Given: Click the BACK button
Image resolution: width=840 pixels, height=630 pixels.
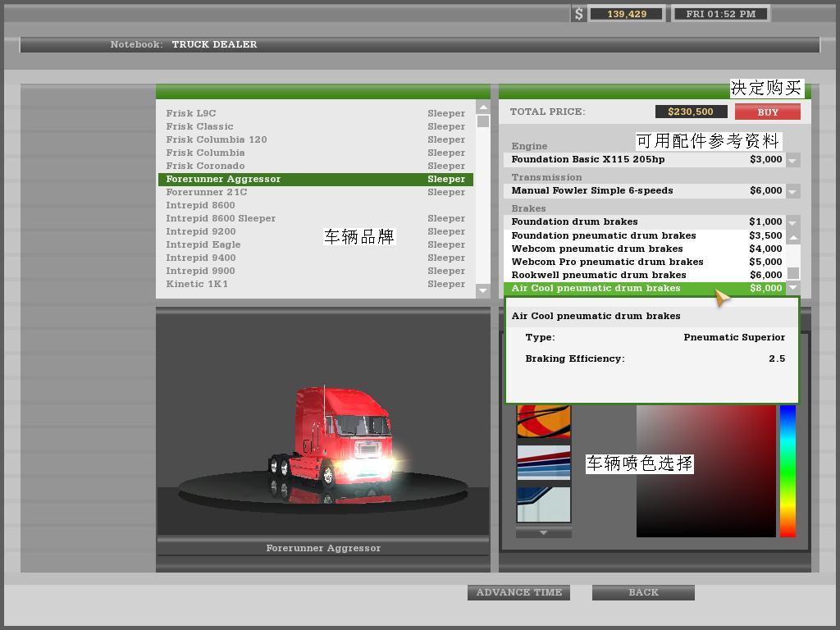Looking at the screenshot, I should click(x=643, y=592).
